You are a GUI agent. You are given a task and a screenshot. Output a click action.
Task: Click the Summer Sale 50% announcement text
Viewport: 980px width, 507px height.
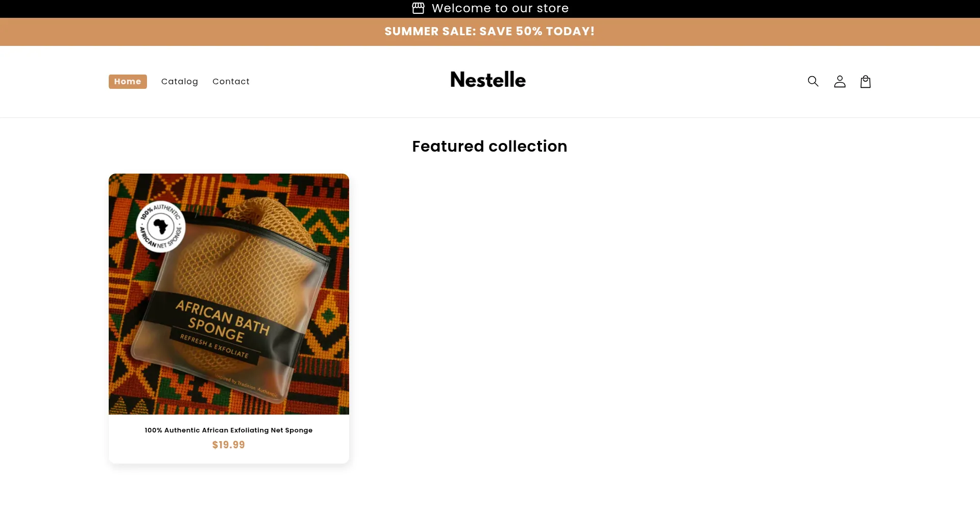(x=489, y=31)
